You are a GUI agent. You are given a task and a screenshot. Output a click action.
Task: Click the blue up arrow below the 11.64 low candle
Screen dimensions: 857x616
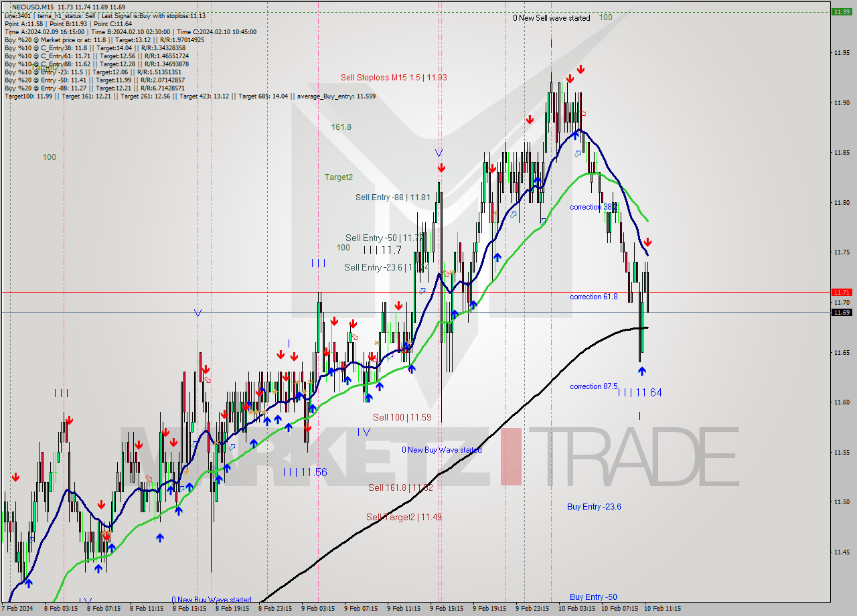pyautogui.click(x=642, y=371)
